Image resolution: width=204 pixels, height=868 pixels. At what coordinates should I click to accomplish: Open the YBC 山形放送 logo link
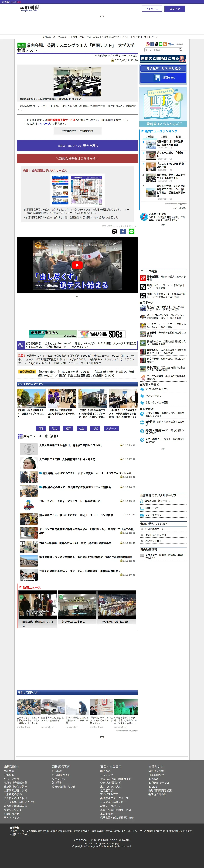(175, 44)
